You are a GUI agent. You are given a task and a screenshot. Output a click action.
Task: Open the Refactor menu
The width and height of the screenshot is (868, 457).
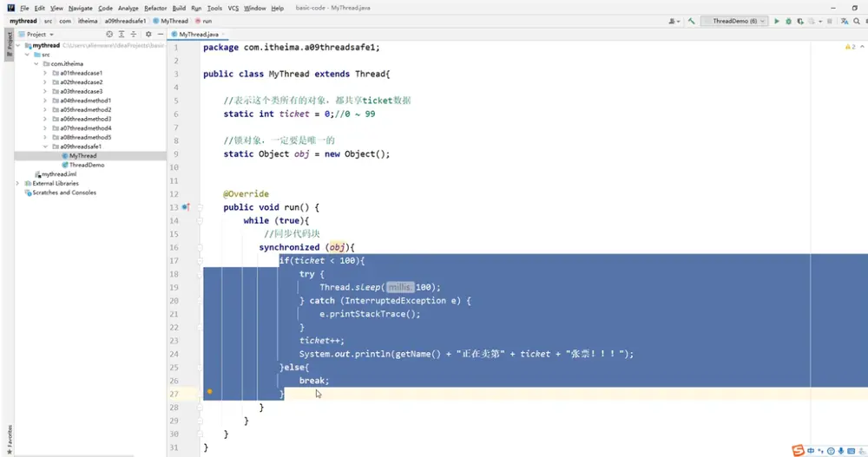155,9
